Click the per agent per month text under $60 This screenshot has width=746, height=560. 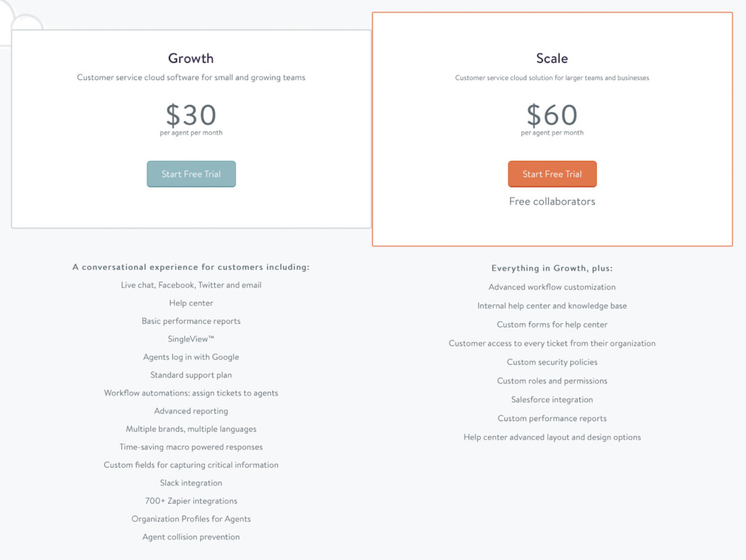(x=552, y=131)
